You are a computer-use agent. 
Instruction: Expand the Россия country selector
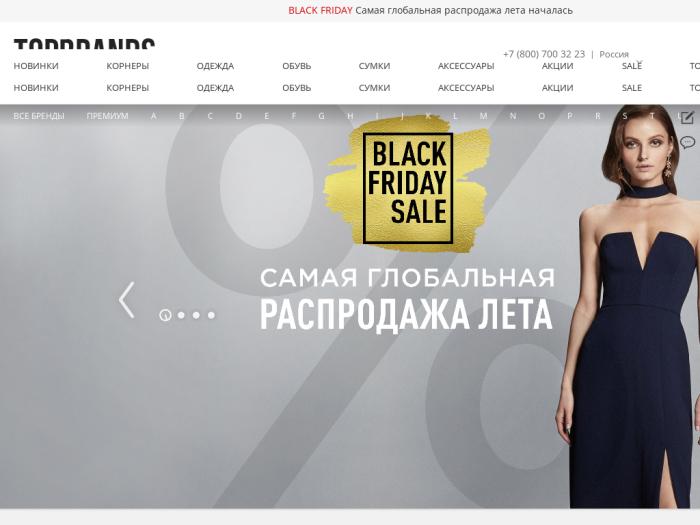(614, 54)
